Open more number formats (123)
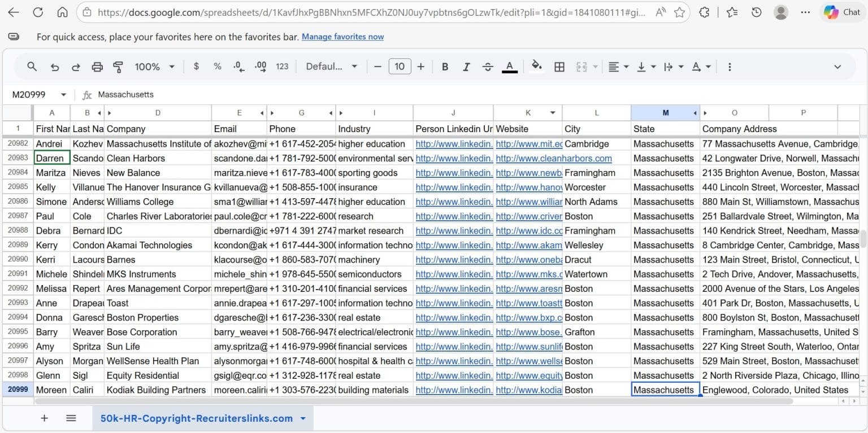The image size is (868, 433). pos(282,67)
